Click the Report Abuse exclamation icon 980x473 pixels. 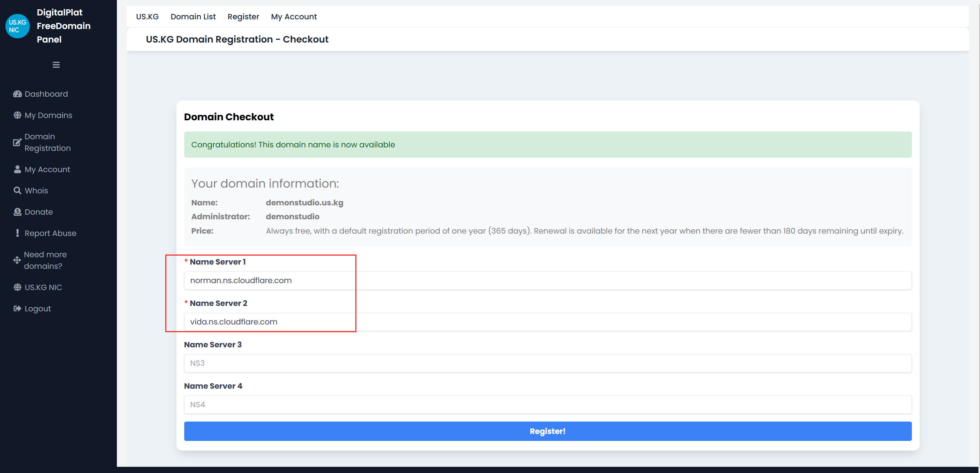click(x=17, y=233)
